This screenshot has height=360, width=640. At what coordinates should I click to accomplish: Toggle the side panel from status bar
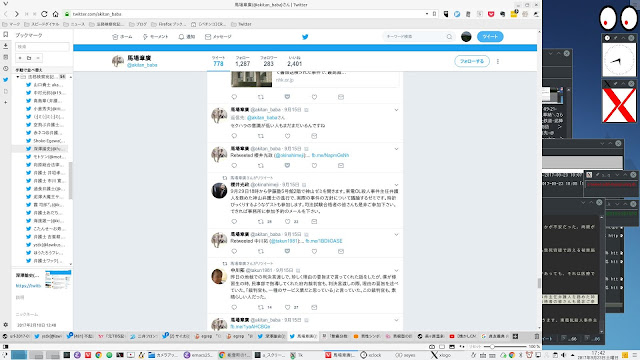click(x=6, y=347)
